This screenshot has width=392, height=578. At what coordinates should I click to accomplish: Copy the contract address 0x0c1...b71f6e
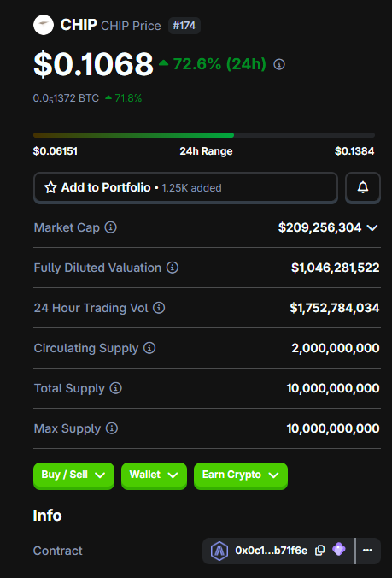[x=320, y=551]
